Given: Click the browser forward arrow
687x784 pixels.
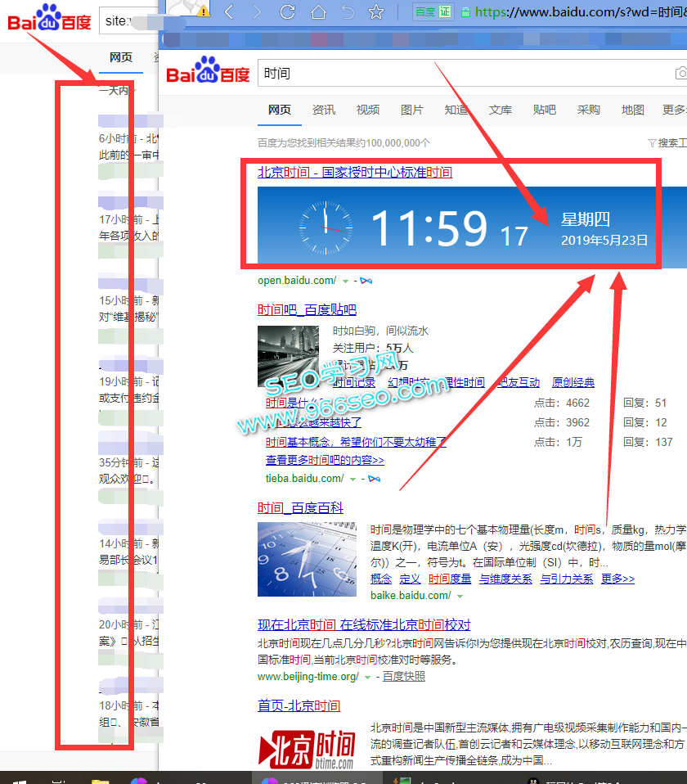Looking at the screenshot, I should 257,11.
